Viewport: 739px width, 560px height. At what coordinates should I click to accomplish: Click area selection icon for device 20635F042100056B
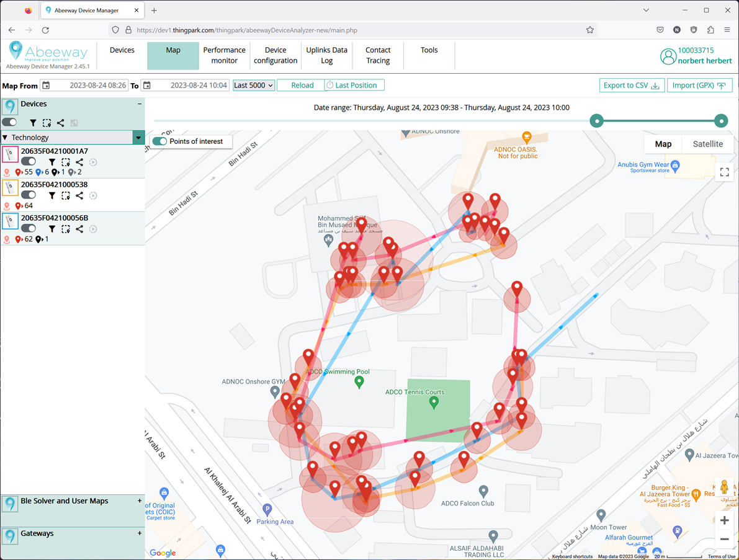click(x=66, y=229)
